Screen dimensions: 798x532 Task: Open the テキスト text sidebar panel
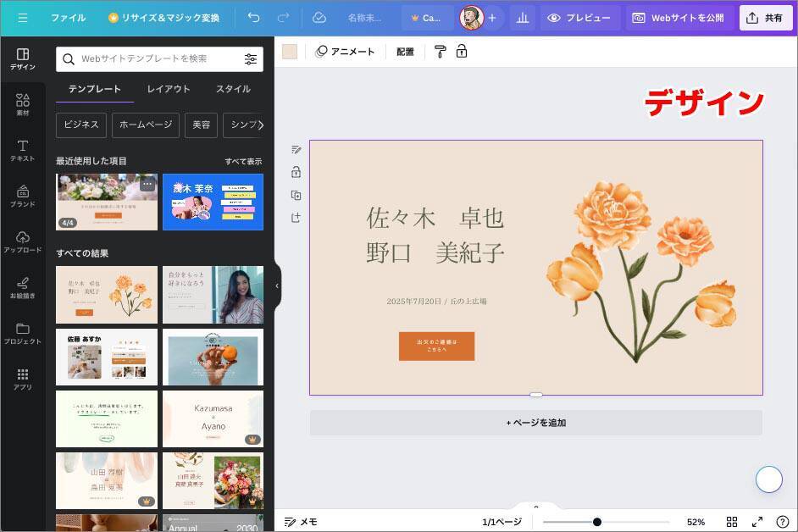(23, 151)
